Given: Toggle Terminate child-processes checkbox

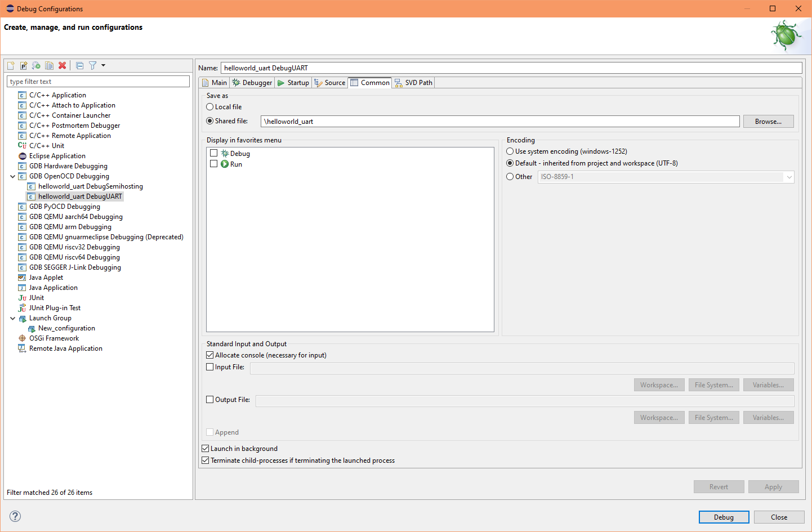Looking at the screenshot, I should (206, 461).
